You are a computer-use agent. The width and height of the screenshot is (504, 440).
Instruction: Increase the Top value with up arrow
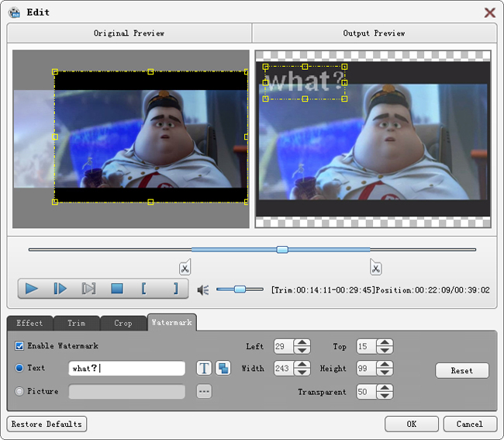click(x=385, y=342)
